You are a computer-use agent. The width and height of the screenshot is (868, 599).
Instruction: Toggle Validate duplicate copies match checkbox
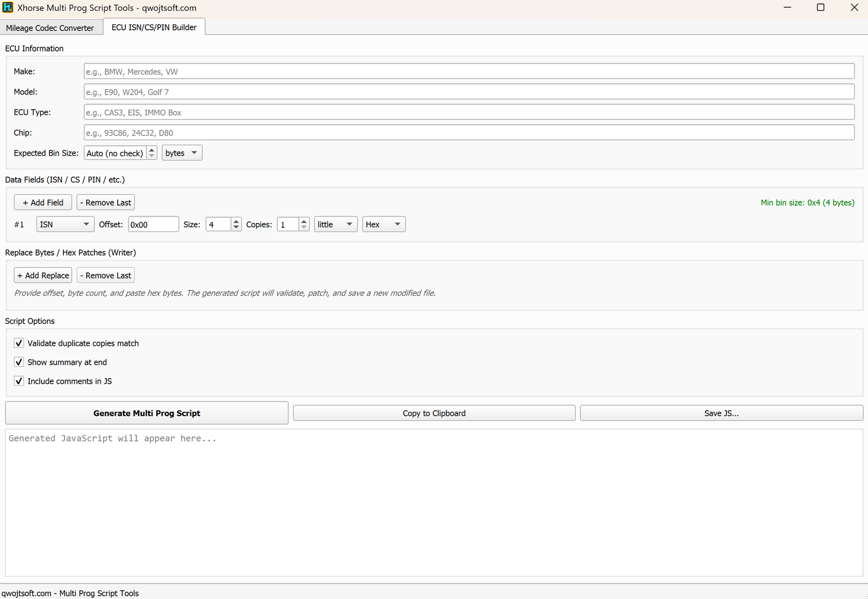19,343
